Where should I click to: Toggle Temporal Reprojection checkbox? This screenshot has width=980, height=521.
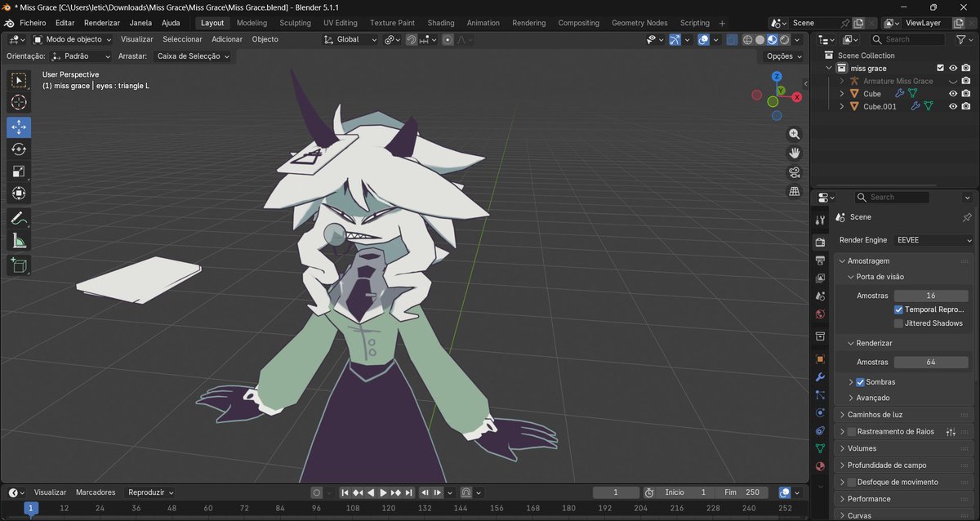898,309
